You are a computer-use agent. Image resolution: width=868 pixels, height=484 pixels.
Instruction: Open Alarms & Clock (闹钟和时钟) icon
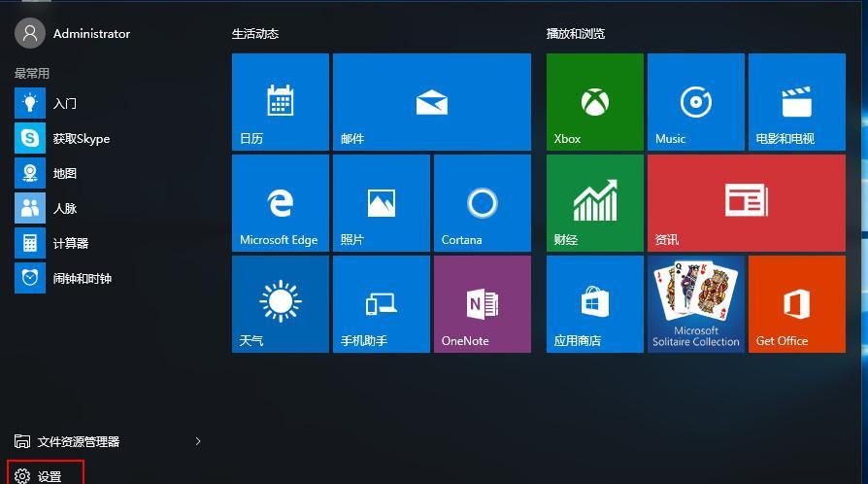tap(30, 278)
